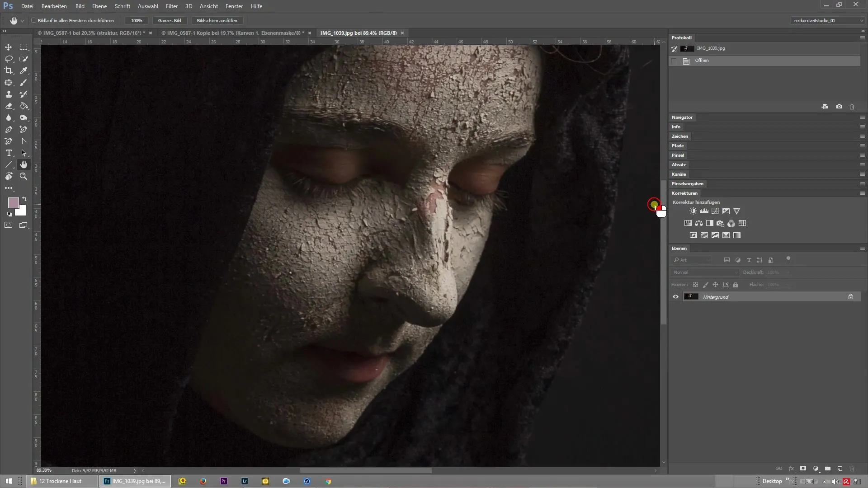This screenshot has height=488, width=868.
Task: Create a new layer
Action: tap(840, 469)
